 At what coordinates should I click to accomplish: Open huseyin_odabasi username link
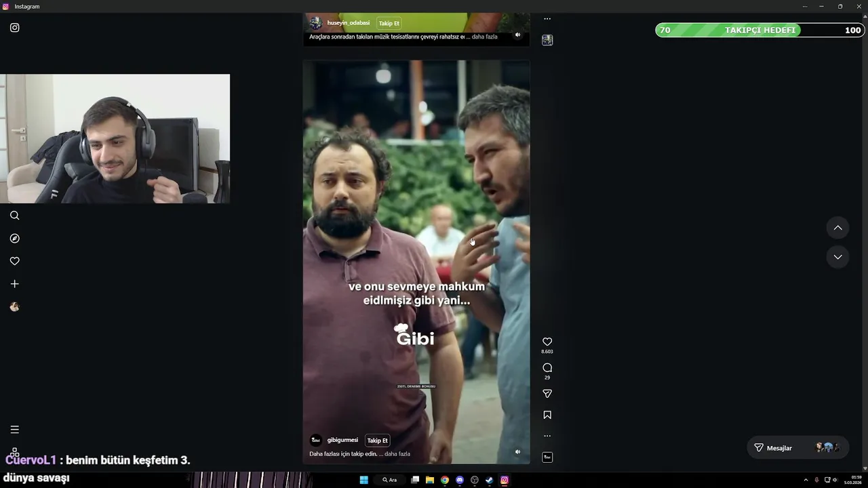point(349,23)
